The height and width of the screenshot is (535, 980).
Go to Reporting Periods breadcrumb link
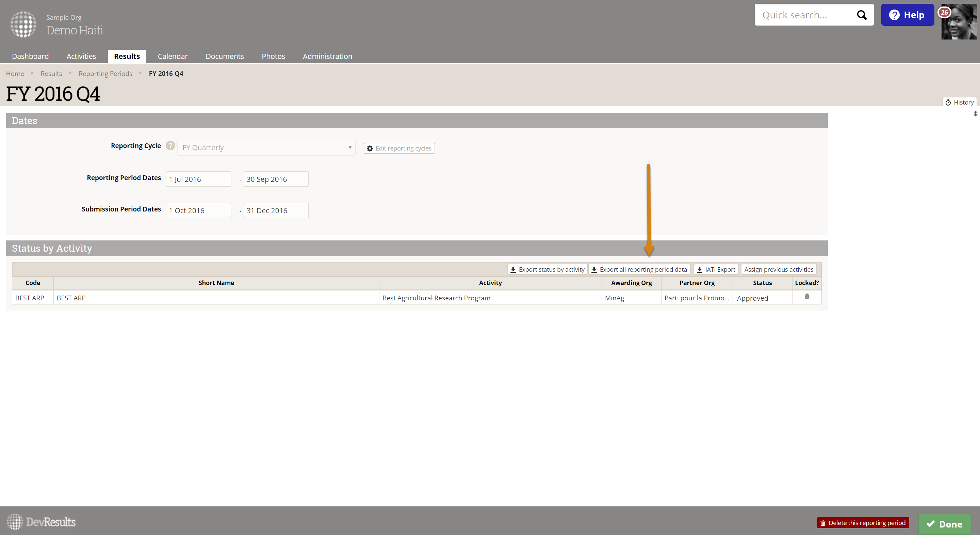105,74
